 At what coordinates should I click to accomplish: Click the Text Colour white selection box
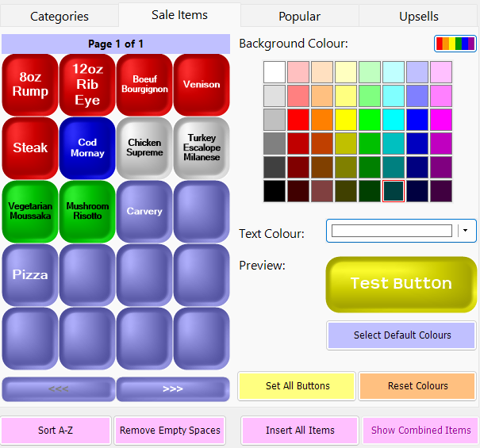[x=391, y=231]
